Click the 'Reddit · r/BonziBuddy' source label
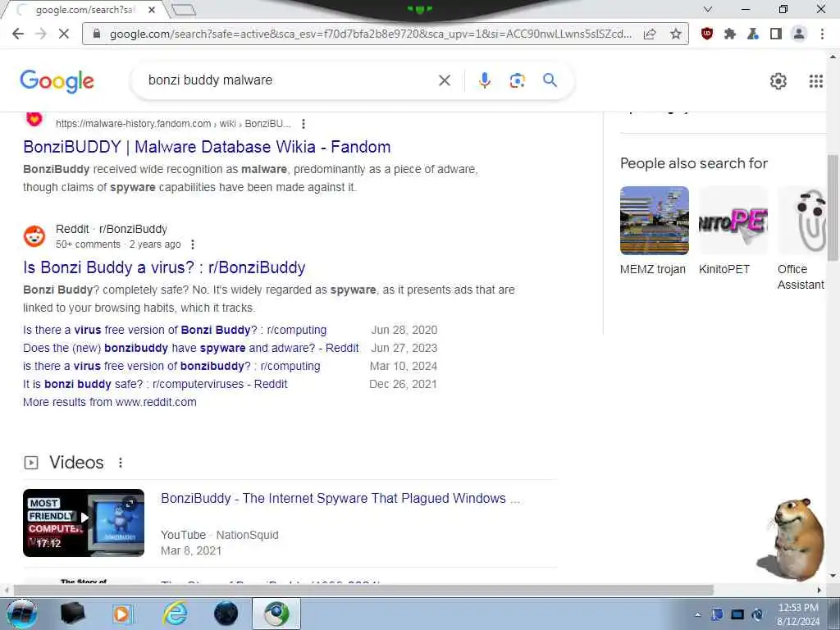Image resolution: width=840 pixels, height=630 pixels. [x=112, y=230]
